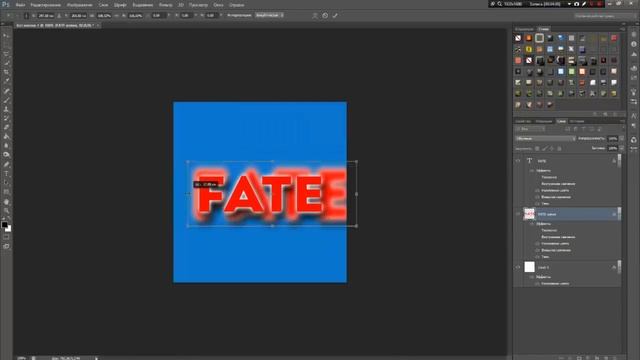This screenshot has height=360, width=640.
Task: Open the interpolation dropdown in the options bar
Action: point(269,15)
